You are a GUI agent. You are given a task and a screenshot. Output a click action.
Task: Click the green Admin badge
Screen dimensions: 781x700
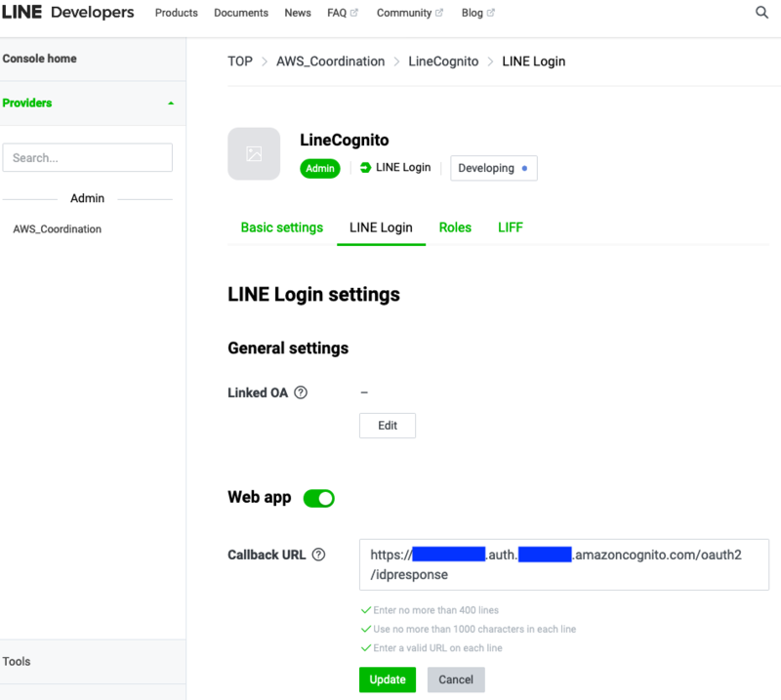(x=320, y=168)
